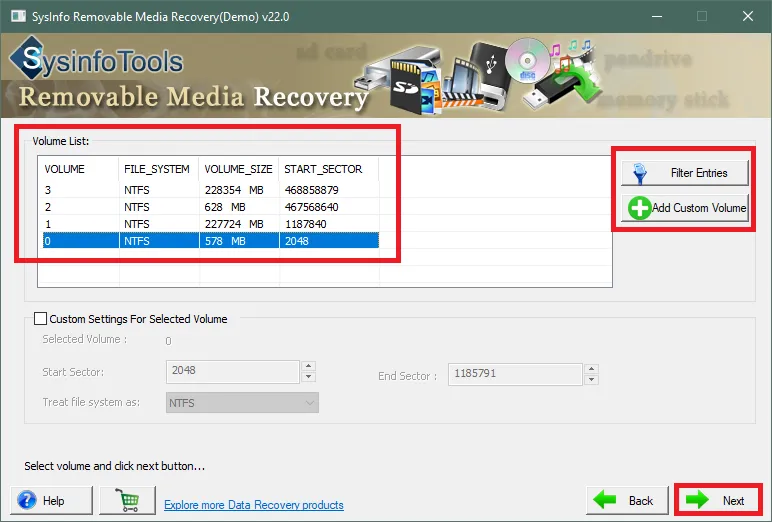Click the End Sector input field

[x=515, y=374]
